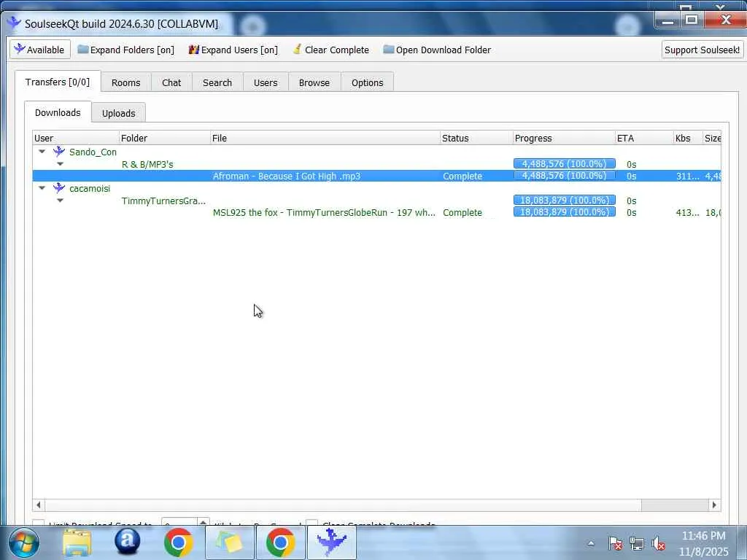Collapse the Sando_Con user node
The image size is (747, 560).
tap(42, 152)
